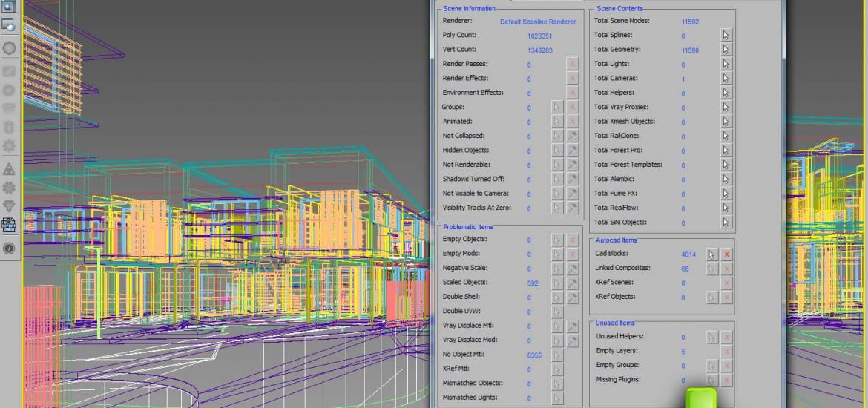Click the select icon next to Total Splines
The image size is (868, 408).
(726, 35)
